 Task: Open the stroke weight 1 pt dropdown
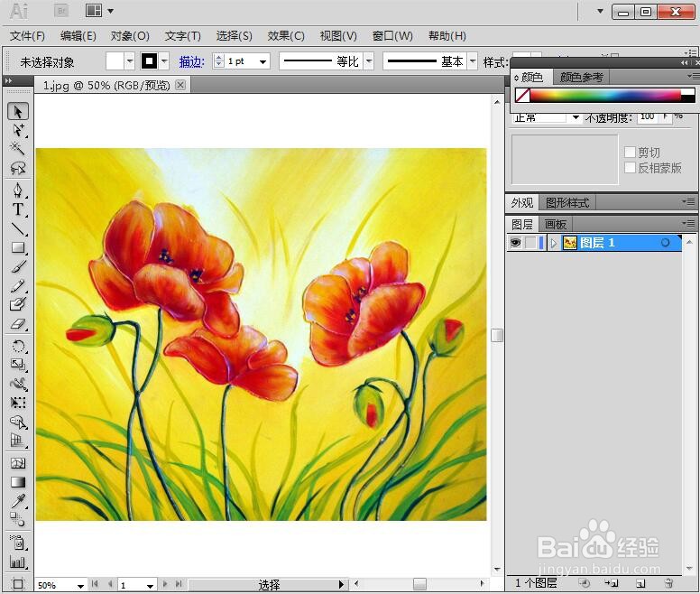pos(262,61)
